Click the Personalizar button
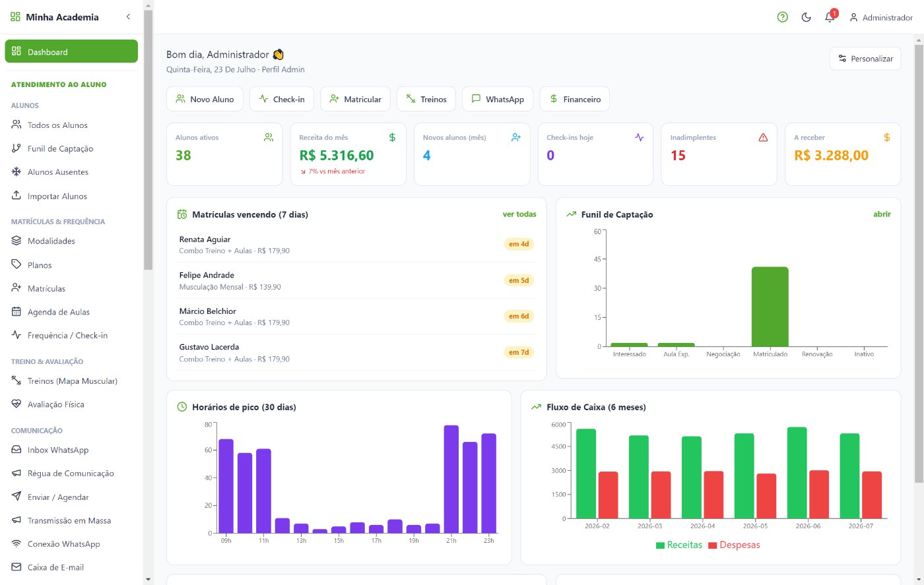Image resolution: width=924 pixels, height=585 pixels. [x=865, y=59]
